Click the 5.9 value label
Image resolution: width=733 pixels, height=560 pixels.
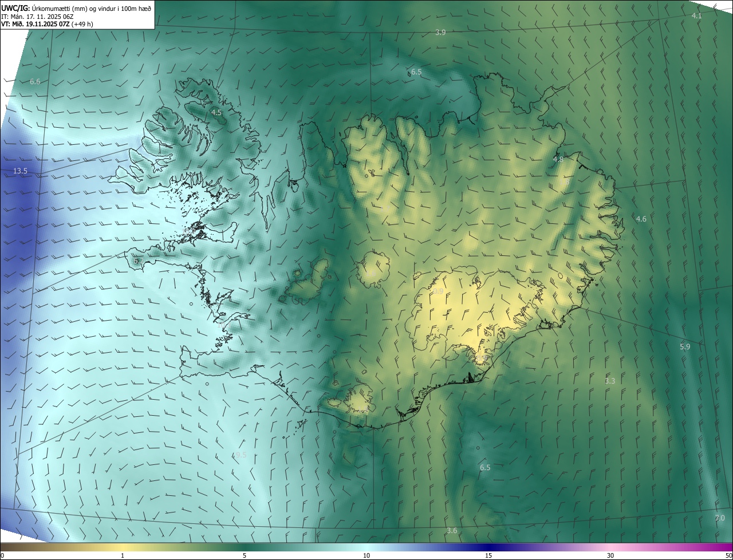pos(685,346)
